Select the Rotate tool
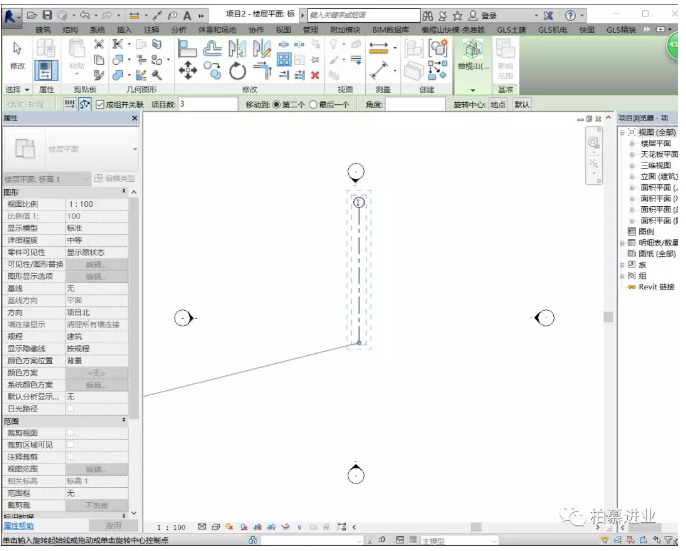686x551 pixels. (237, 70)
